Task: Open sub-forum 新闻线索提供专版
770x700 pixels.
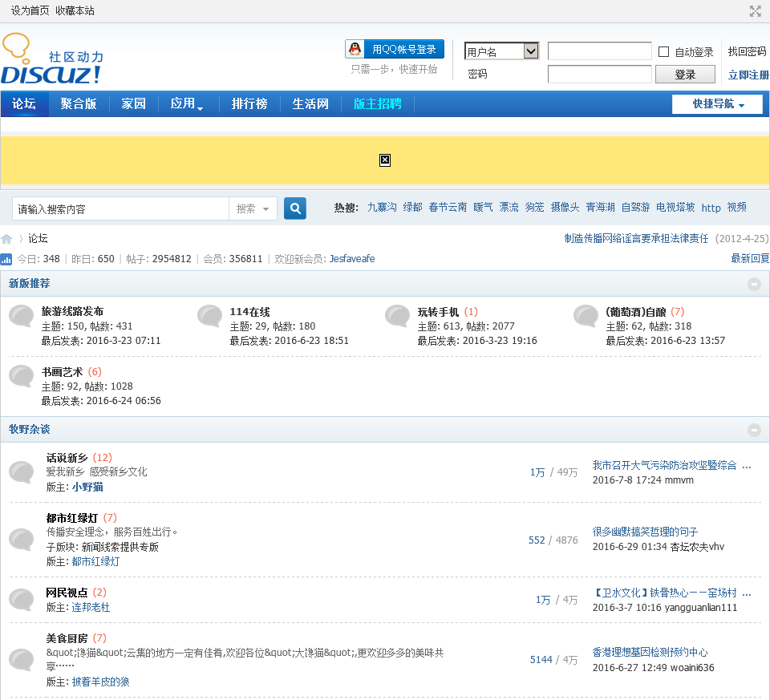Action: tap(120, 547)
